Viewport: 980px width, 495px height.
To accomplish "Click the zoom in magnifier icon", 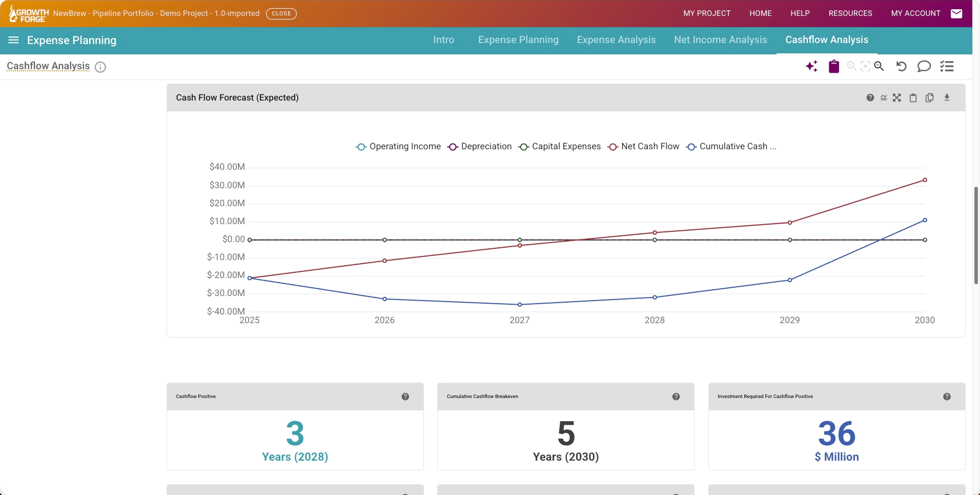I will tap(851, 66).
